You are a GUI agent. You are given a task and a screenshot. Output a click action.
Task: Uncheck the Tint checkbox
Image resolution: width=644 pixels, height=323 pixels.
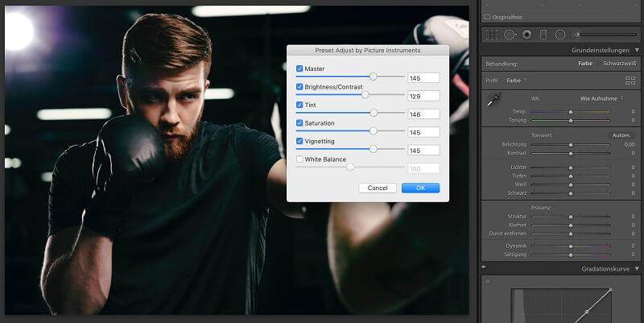click(x=299, y=105)
